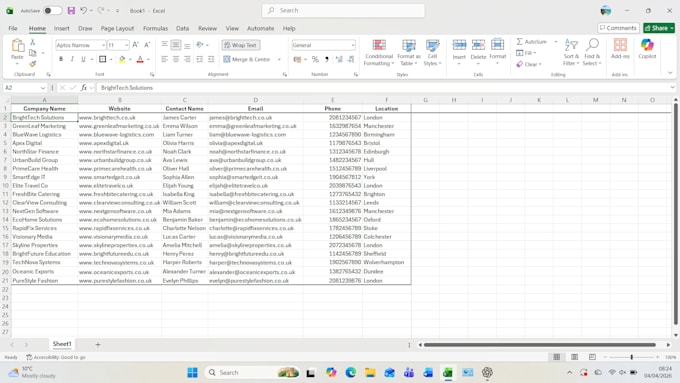680x383 pixels.
Task: Click the Comma Style icon
Action: coord(327,59)
